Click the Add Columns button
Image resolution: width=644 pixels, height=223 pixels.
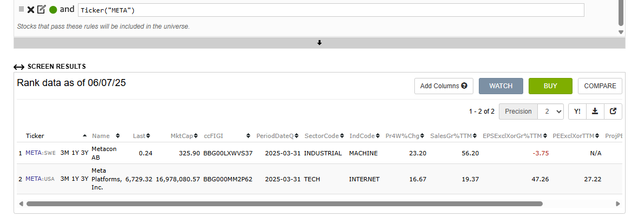[x=444, y=86]
